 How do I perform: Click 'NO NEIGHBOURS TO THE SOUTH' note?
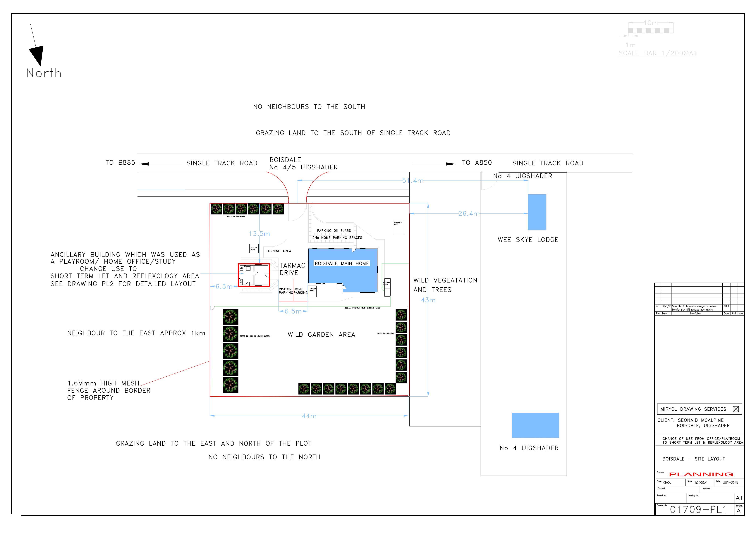point(309,107)
